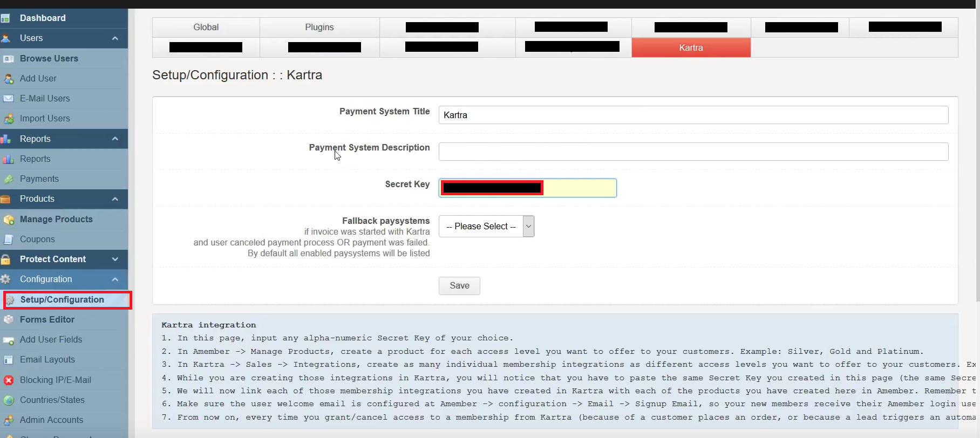Image resolution: width=980 pixels, height=438 pixels.
Task: Click the Configuration gear icon
Action: (x=5, y=279)
